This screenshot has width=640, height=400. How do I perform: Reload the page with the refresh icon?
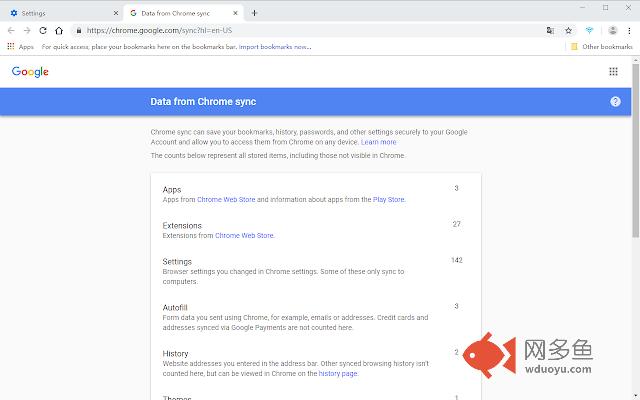point(43,31)
